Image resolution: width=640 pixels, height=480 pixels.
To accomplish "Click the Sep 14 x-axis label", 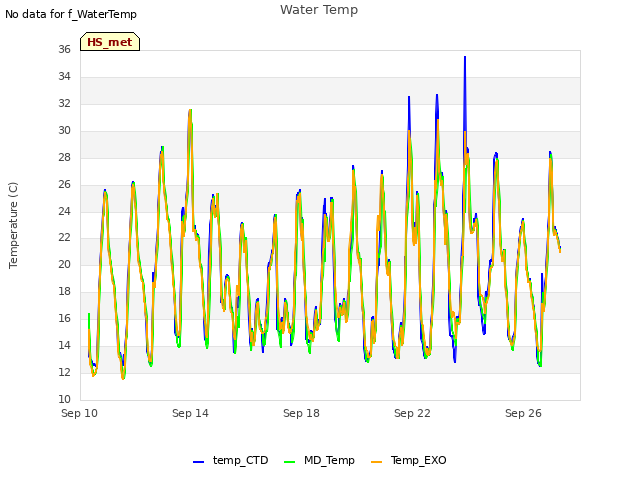I will (190, 413).
